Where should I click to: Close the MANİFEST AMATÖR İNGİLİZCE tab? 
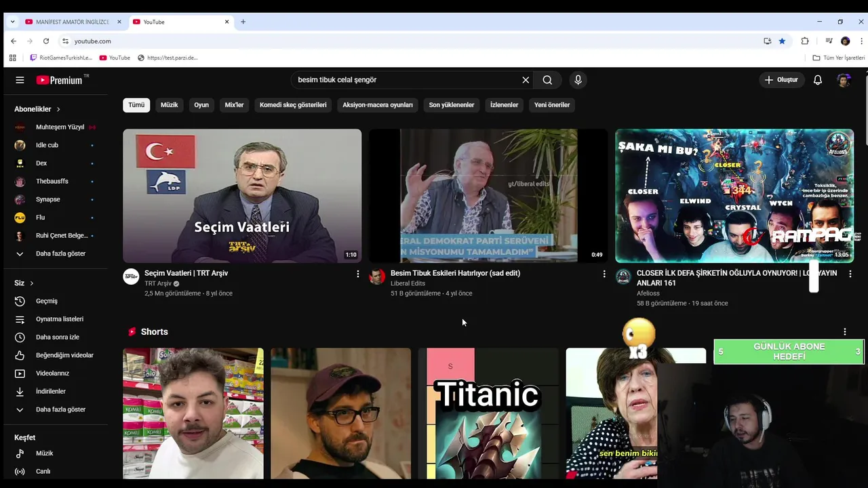[119, 22]
